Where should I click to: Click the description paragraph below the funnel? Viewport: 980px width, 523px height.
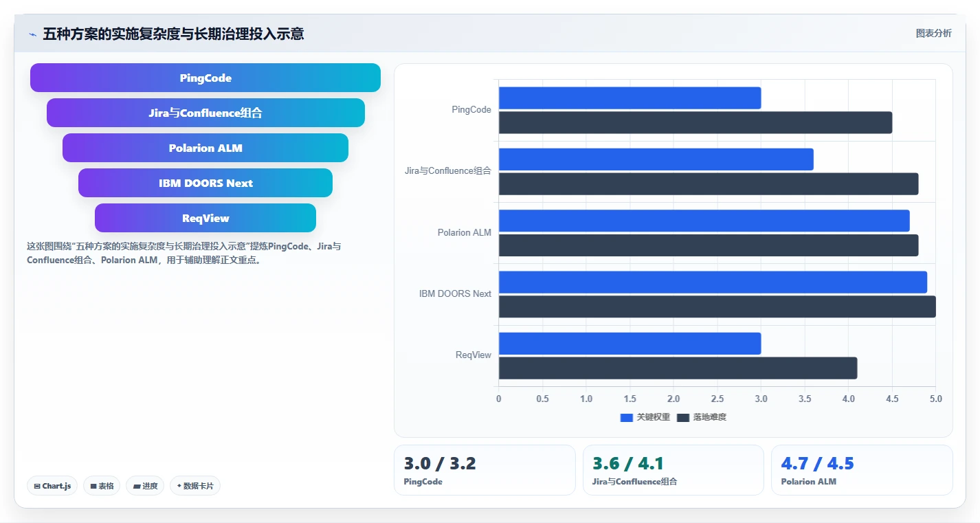184,253
